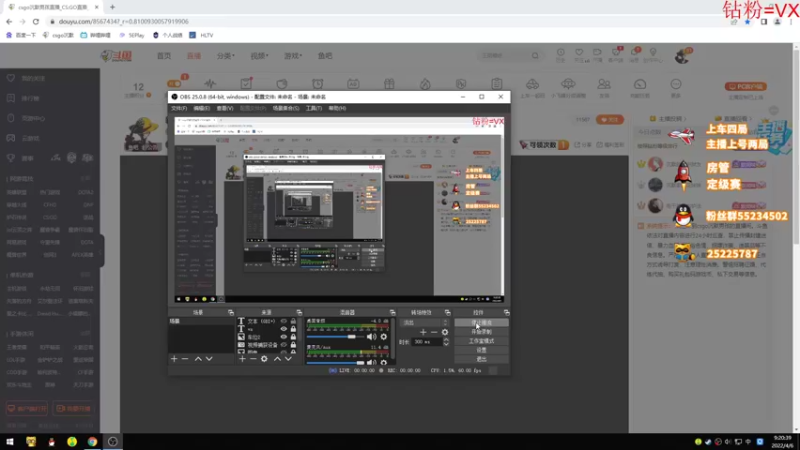
Task: Expand 视频 dropdown on Douyu nav
Action: (x=259, y=56)
